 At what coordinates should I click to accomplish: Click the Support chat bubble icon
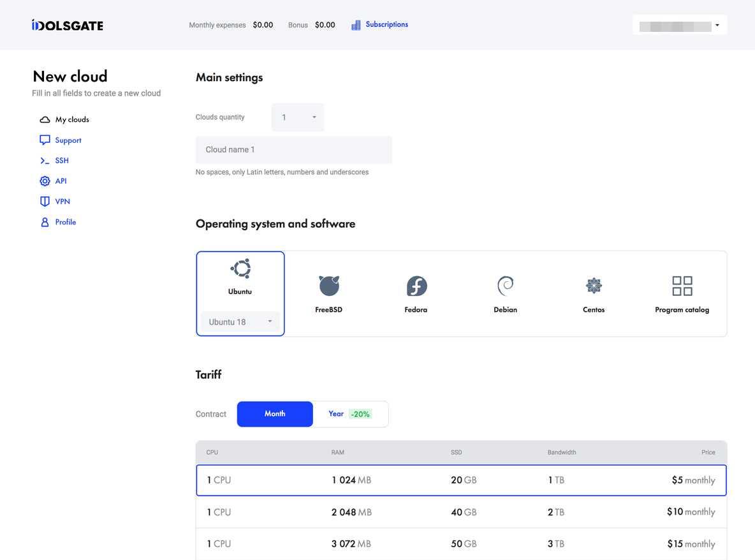pyautogui.click(x=45, y=140)
